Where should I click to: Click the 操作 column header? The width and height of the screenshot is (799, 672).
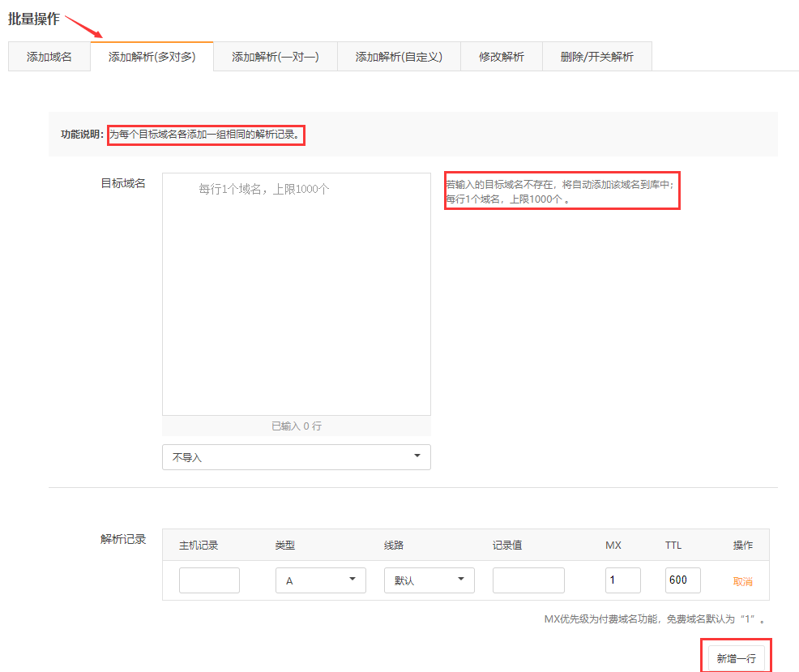(742, 545)
